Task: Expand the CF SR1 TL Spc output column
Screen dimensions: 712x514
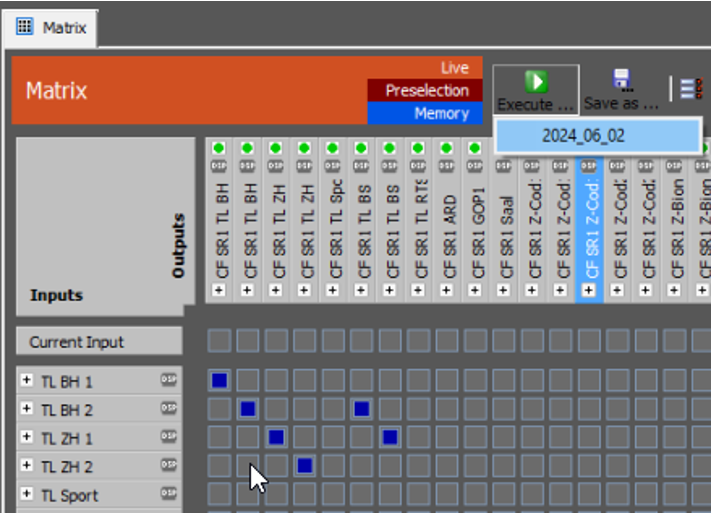Action: [332, 290]
